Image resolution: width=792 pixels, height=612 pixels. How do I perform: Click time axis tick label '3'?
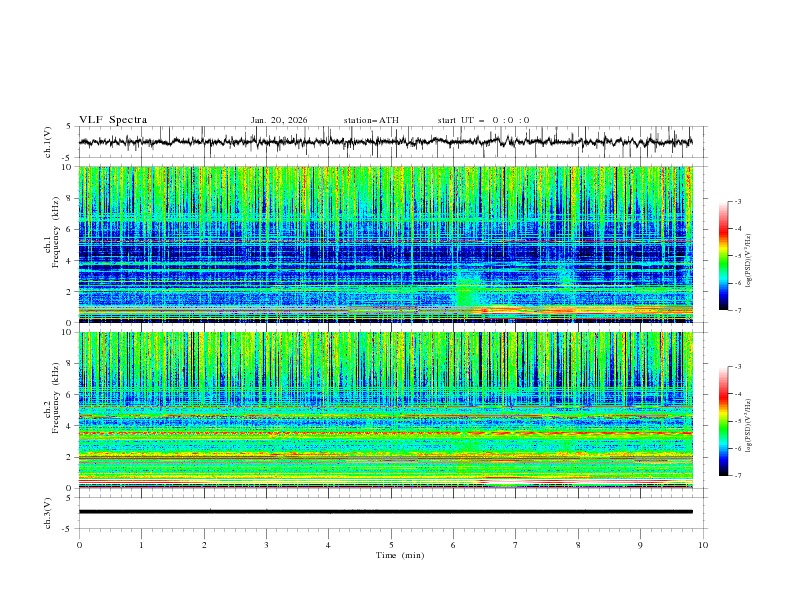pyautogui.click(x=266, y=545)
